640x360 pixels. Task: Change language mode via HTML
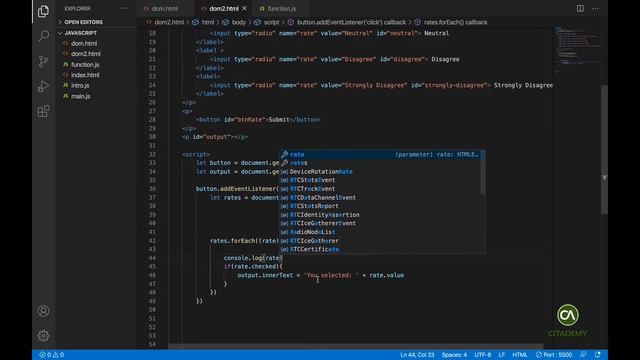520,355
